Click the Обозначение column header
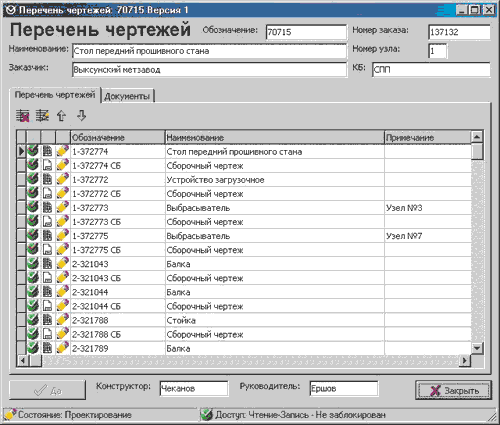This screenshot has width=500, height=425. pyautogui.click(x=118, y=137)
